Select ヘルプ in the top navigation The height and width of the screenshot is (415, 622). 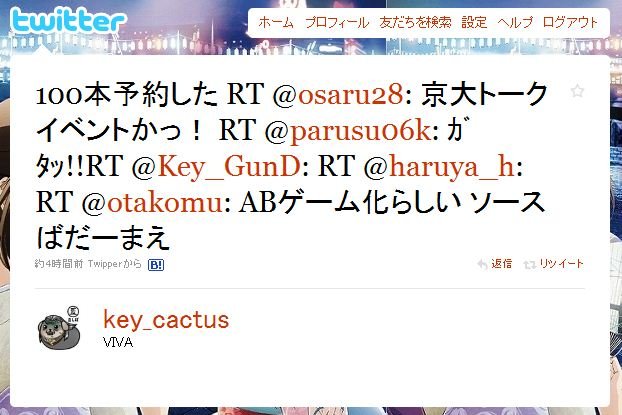(515, 23)
